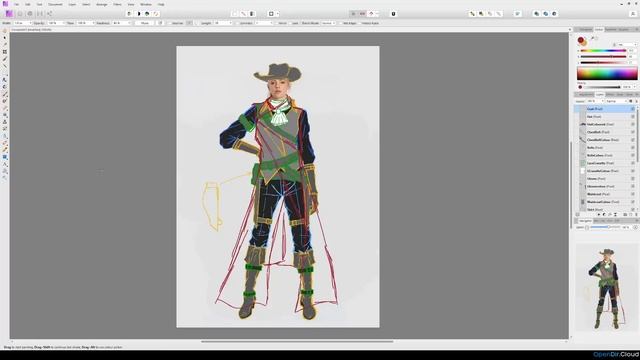The height and width of the screenshot is (360, 640).
Task: Toggle visibility of the Belts layer
Action: pyautogui.click(x=633, y=147)
